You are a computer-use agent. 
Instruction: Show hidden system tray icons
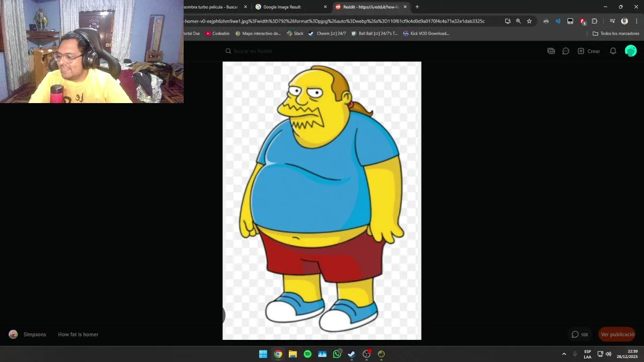coord(564,354)
